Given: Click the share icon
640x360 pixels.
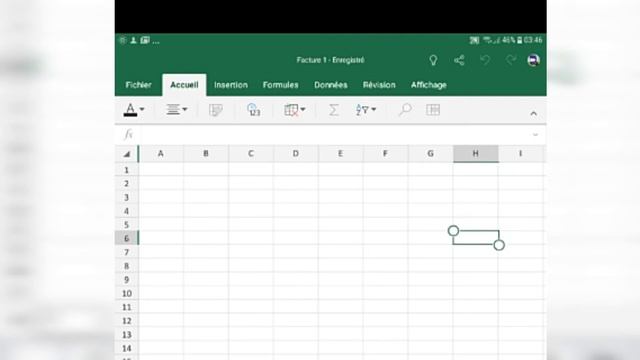Looking at the screenshot, I should tap(459, 60).
